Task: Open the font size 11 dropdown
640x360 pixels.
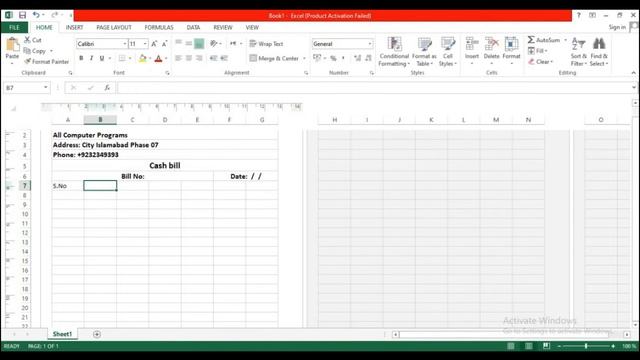Action: [145, 44]
